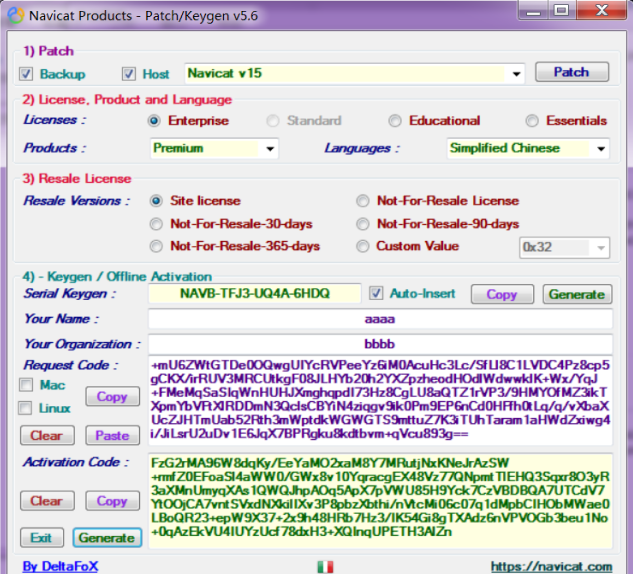Enable the Mac checkbox
Image resolution: width=633 pixels, height=574 pixels.
point(26,385)
